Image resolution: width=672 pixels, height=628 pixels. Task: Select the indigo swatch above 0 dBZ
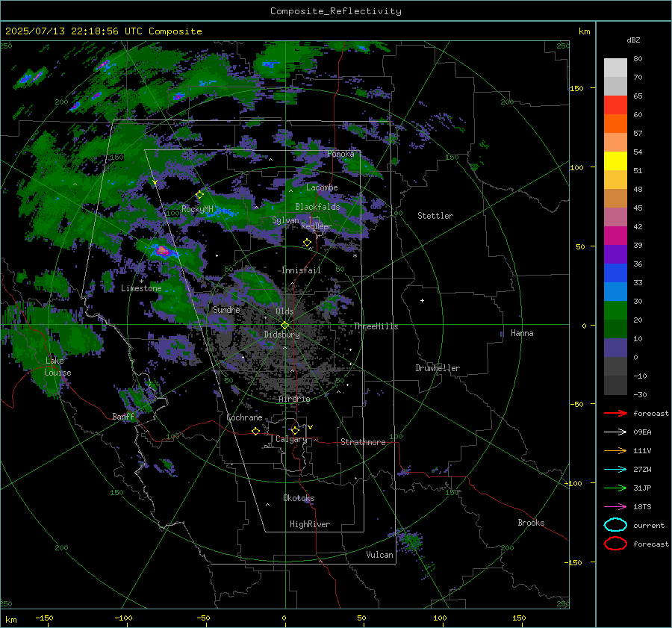point(615,348)
